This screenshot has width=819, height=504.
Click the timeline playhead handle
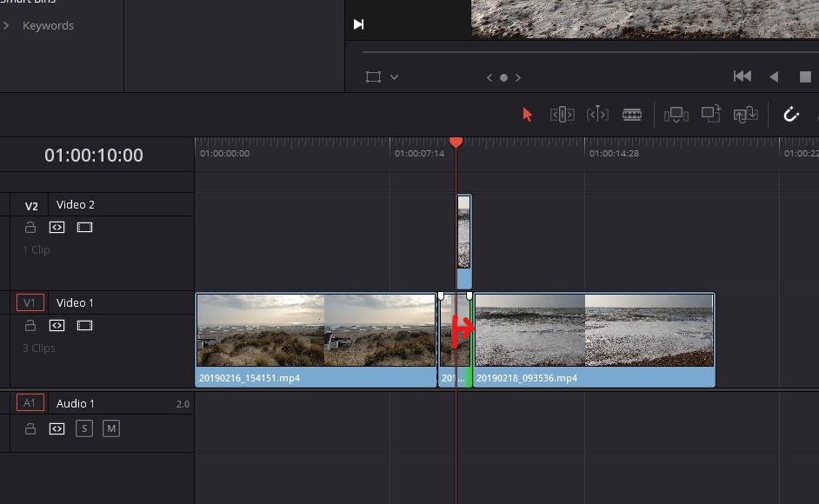tap(456, 142)
